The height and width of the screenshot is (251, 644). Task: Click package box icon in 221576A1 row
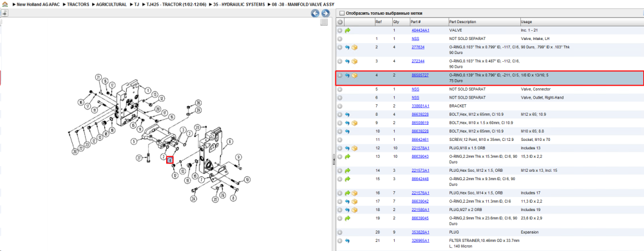(x=355, y=193)
